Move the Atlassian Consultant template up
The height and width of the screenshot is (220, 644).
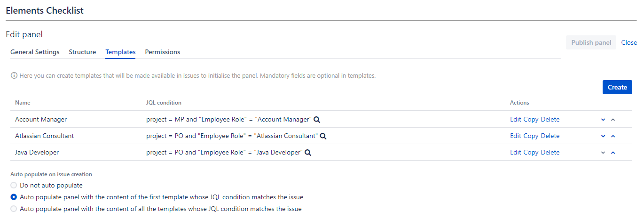[613, 136]
